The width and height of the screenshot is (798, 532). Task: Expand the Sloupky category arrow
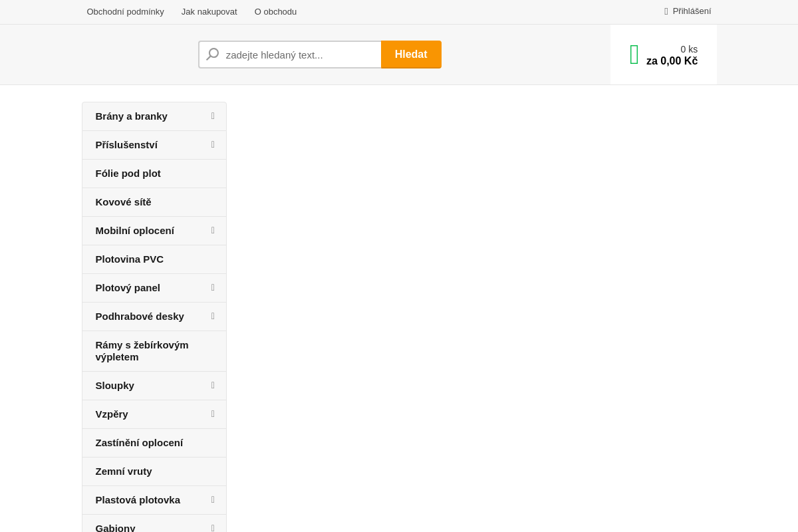coord(213,386)
